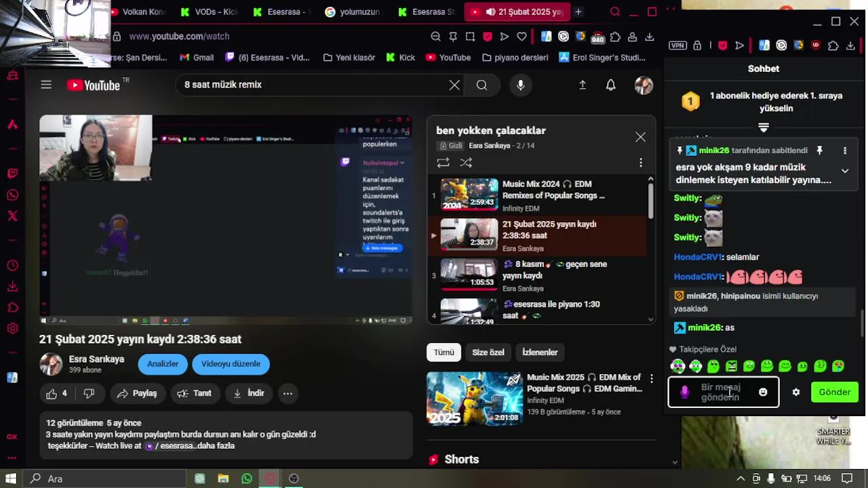
Task: Open X (Twitter) in the Opera sidebar
Action: tap(12, 216)
